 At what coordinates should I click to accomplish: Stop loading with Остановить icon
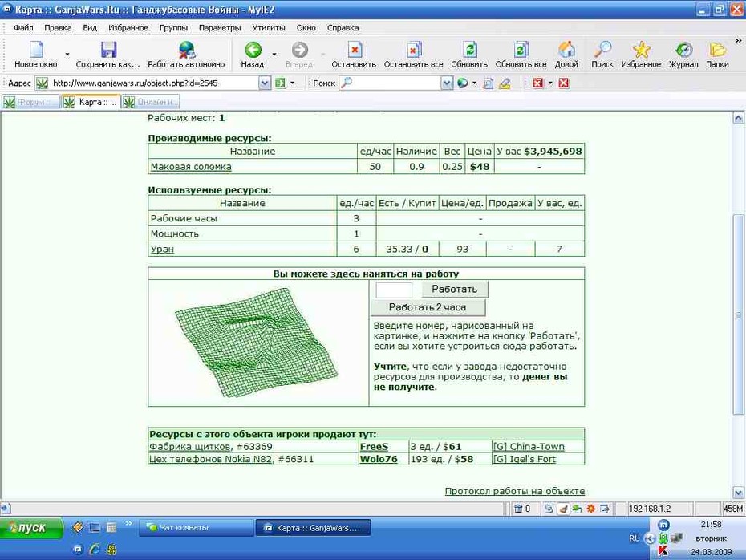pos(354,50)
